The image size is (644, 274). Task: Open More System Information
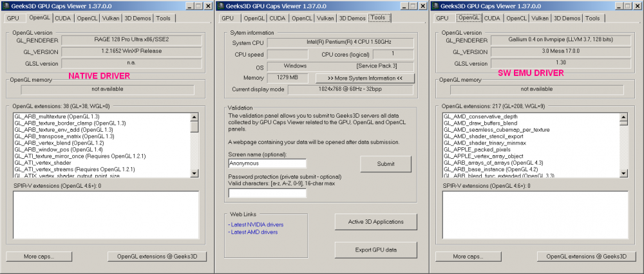click(x=365, y=78)
